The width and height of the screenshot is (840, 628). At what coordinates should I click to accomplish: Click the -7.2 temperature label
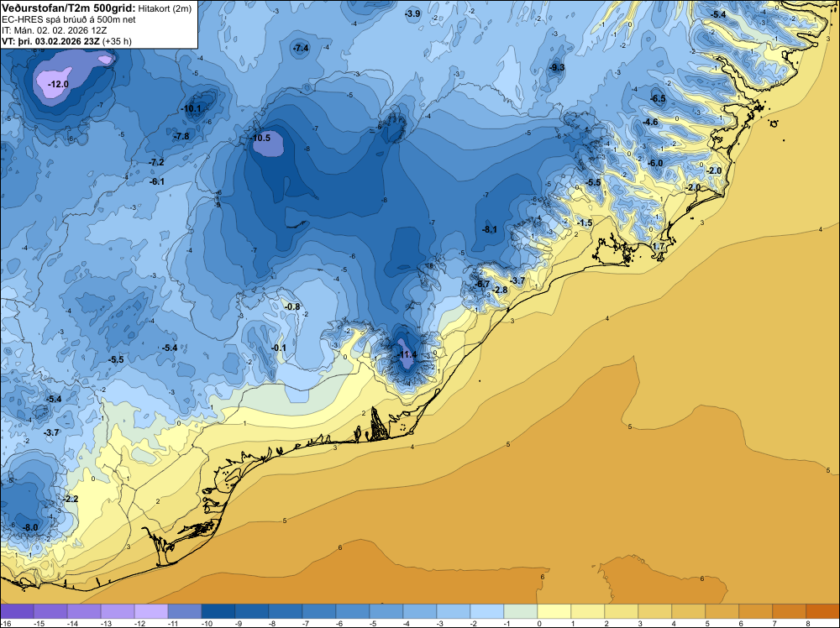click(156, 162)
